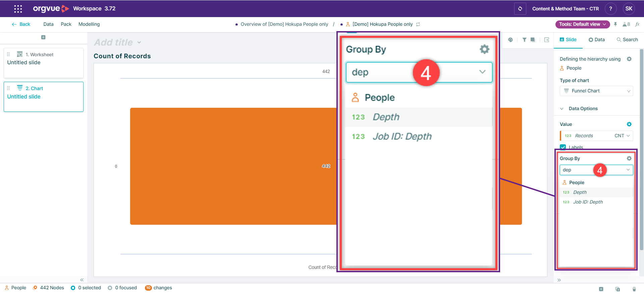Click the Add title placeholder
This screenshot has height=294, width=644.
click(x=113, y=43)
